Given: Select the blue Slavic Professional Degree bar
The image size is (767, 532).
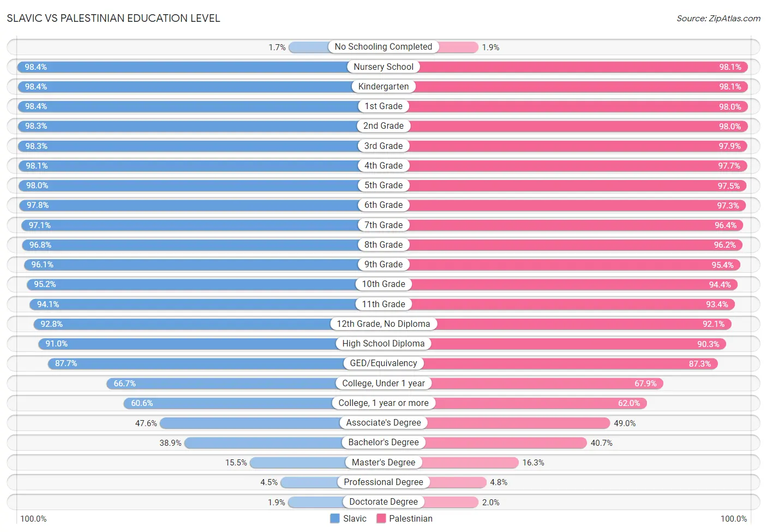Looking at the screenshot, I should click(332, 482).
